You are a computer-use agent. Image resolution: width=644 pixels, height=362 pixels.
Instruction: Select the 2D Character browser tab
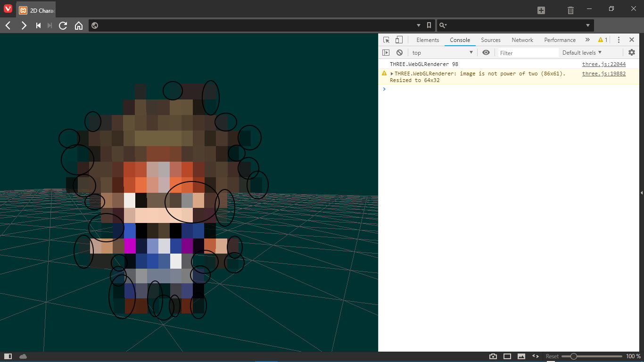pyautogui.click(x=36, y=10)
